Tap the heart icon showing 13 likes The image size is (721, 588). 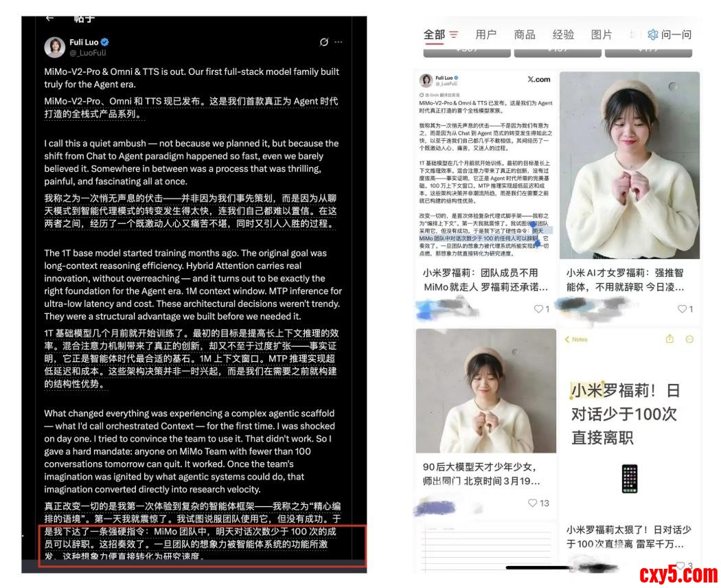click(532, 503)
